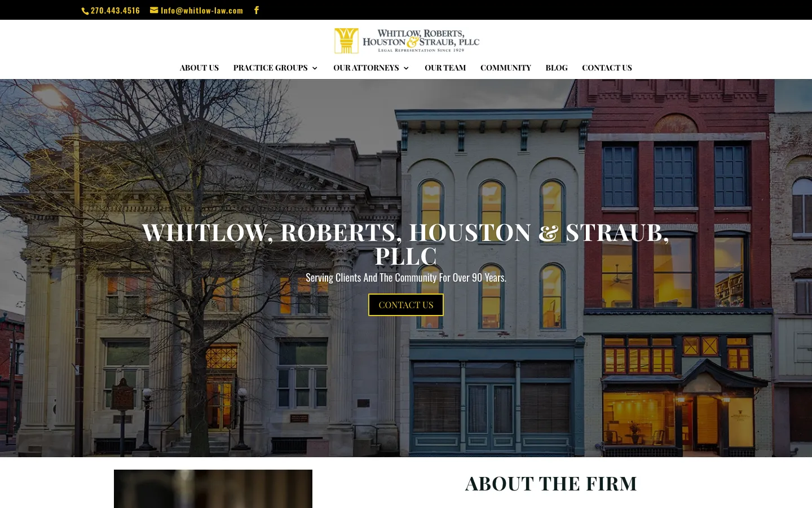Open the Community menu item

[506, 68]
